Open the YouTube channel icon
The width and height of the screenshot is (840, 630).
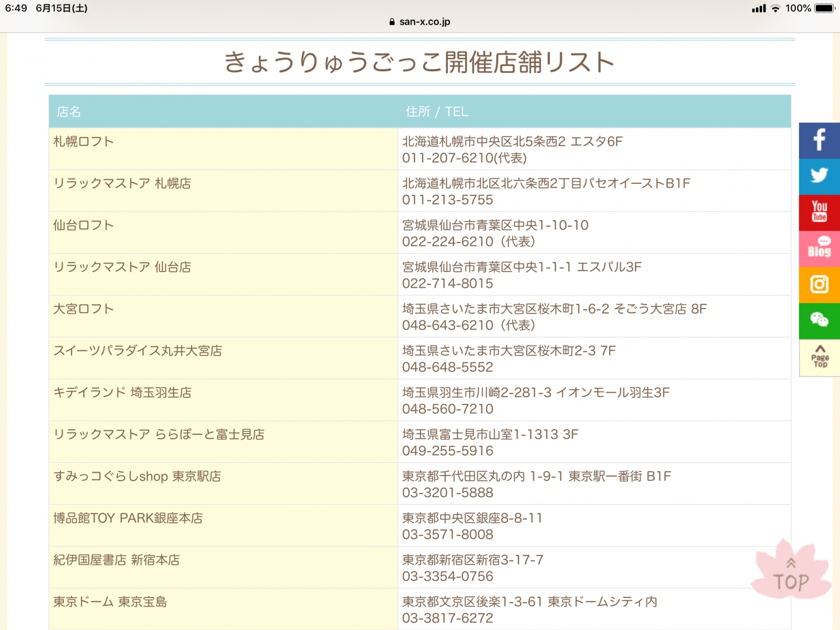[x=819, y=213]
